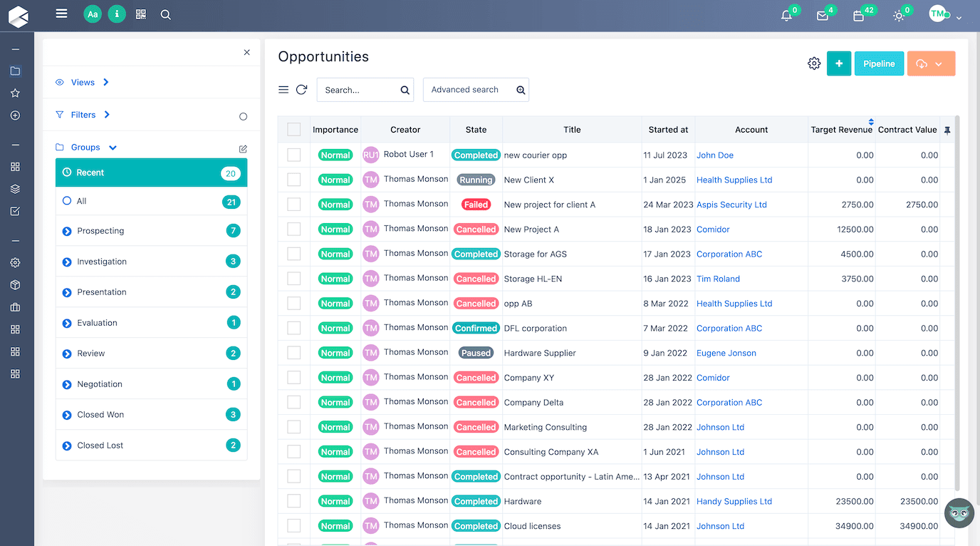Open the calendar icon with badge 42
980x546 pixels.
(859, 16)
